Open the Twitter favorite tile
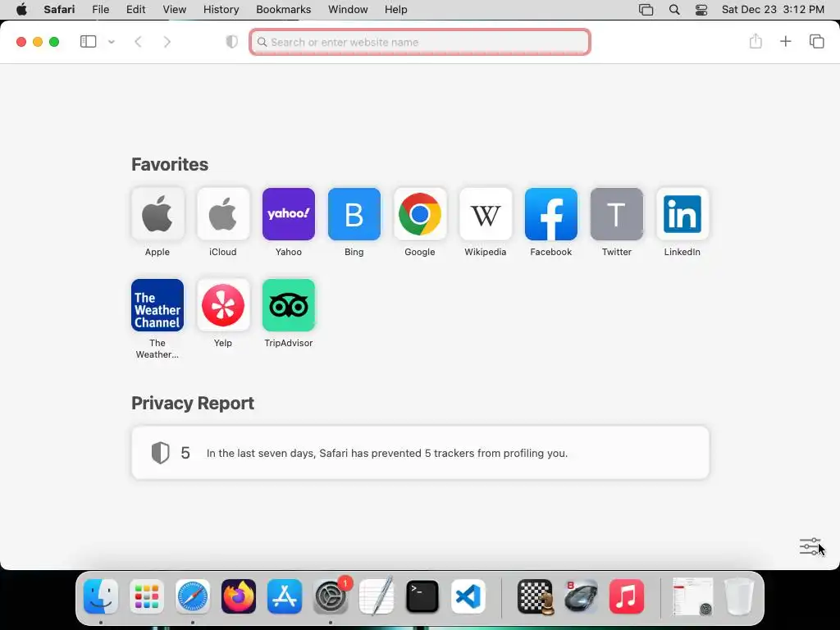 pyautogui.click(x=617, y=214)
